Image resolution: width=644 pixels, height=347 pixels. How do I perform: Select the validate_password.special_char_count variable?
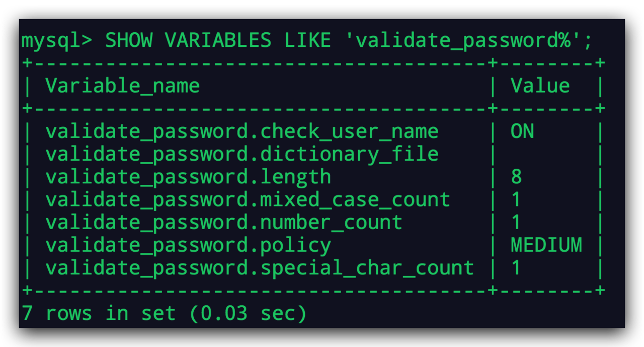[x=260, y=268]
